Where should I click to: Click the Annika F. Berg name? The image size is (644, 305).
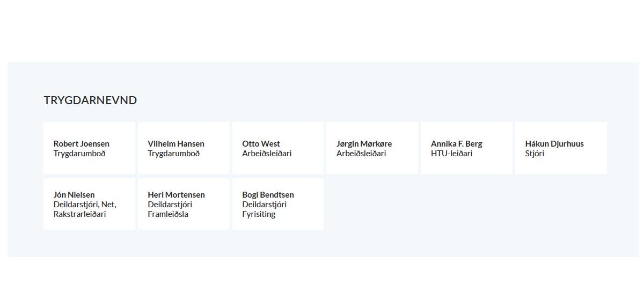pos(456,143)
